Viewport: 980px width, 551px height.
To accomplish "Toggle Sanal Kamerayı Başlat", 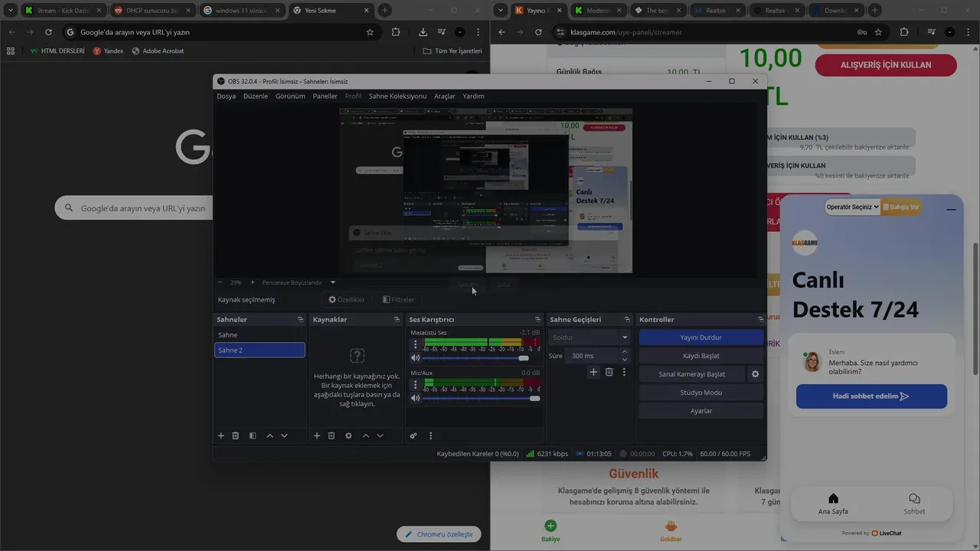I will pyautogui.click(x=692, y=374).
